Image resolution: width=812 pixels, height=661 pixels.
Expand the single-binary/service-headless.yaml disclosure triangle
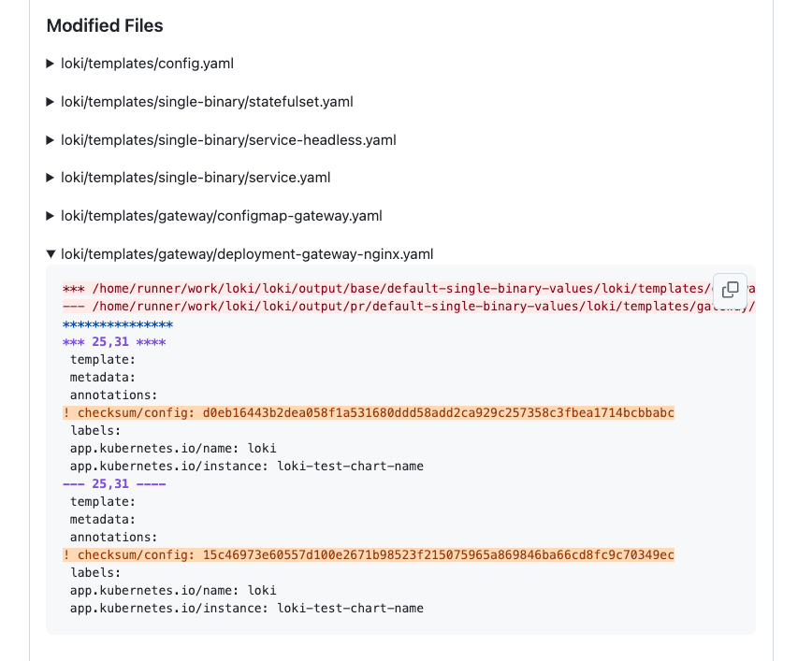pos(51,140)
